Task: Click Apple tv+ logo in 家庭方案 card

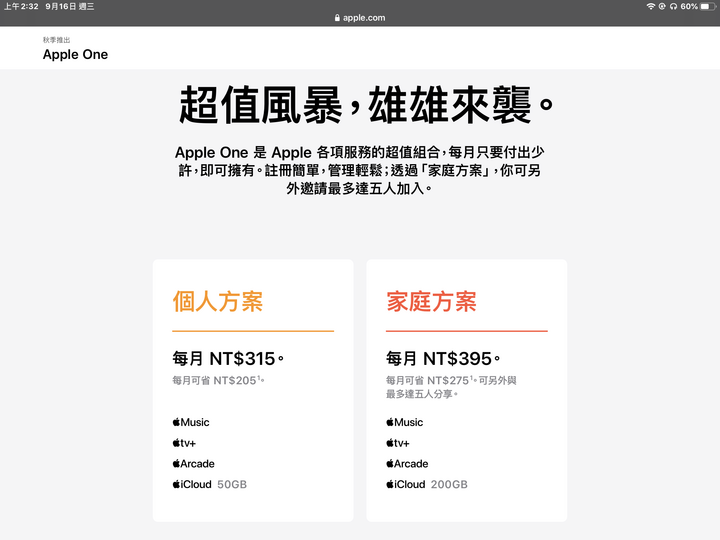Action: (398, 443)
